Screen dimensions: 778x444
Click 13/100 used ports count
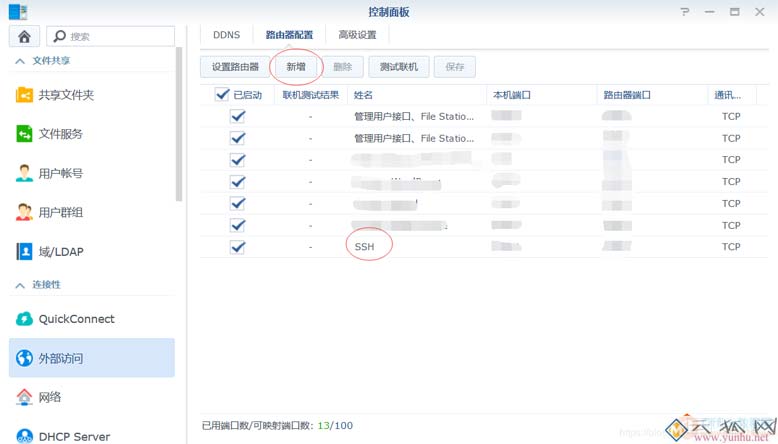click(335, 425)
